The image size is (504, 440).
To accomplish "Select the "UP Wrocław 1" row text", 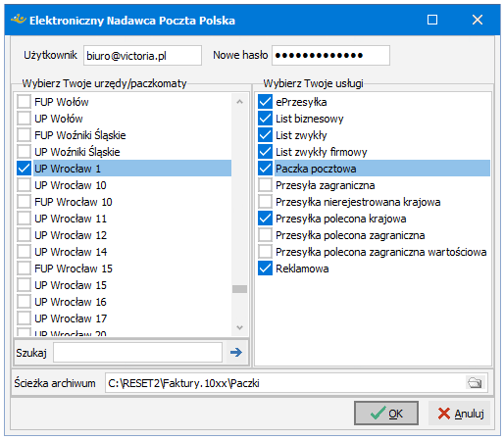I will [x=68, y=169].
